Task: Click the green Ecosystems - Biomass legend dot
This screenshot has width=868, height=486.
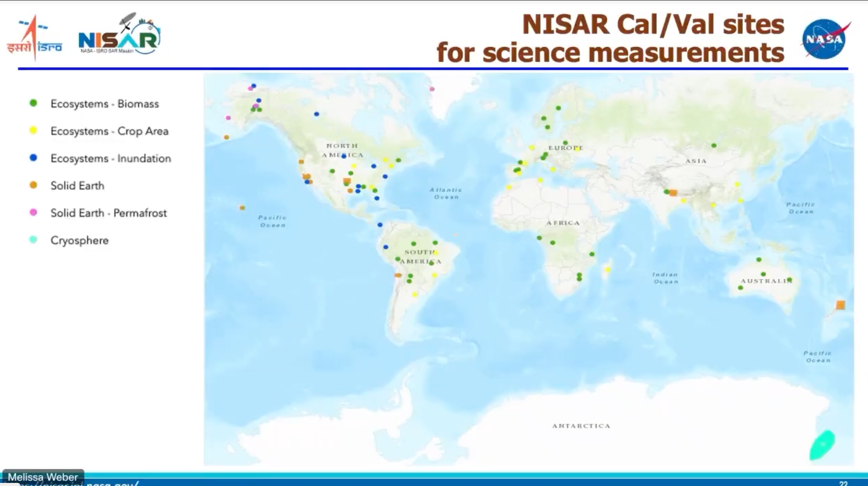Action: 33,103
